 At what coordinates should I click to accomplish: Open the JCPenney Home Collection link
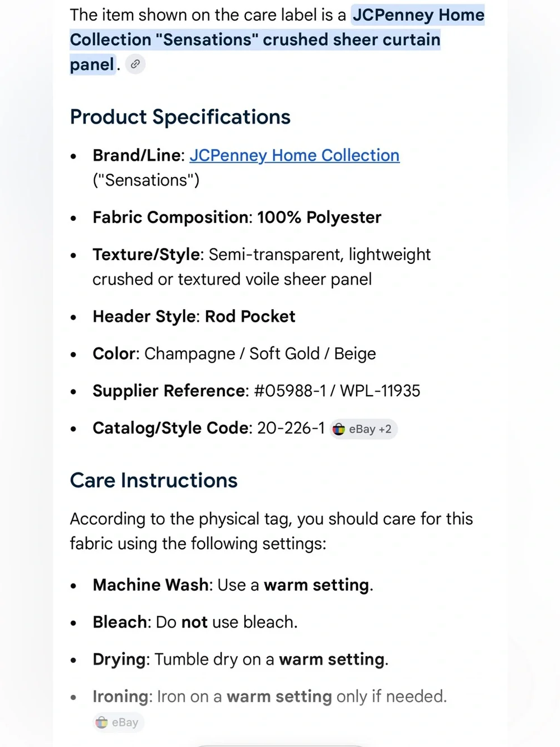point(295,155)
